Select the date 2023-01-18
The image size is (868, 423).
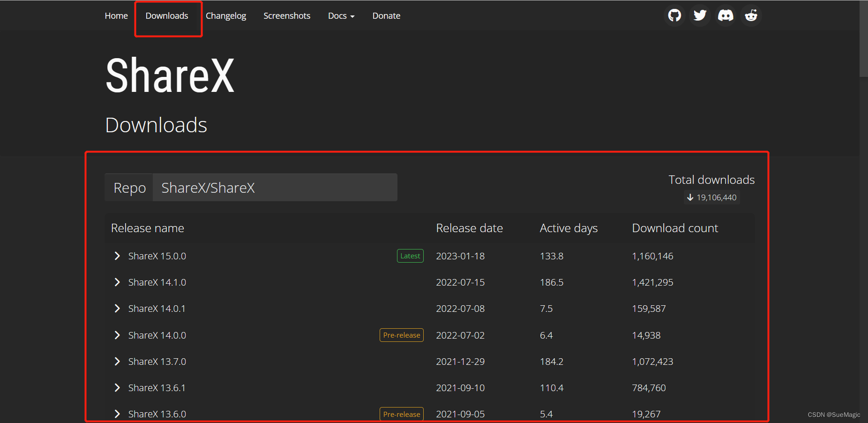460,256
